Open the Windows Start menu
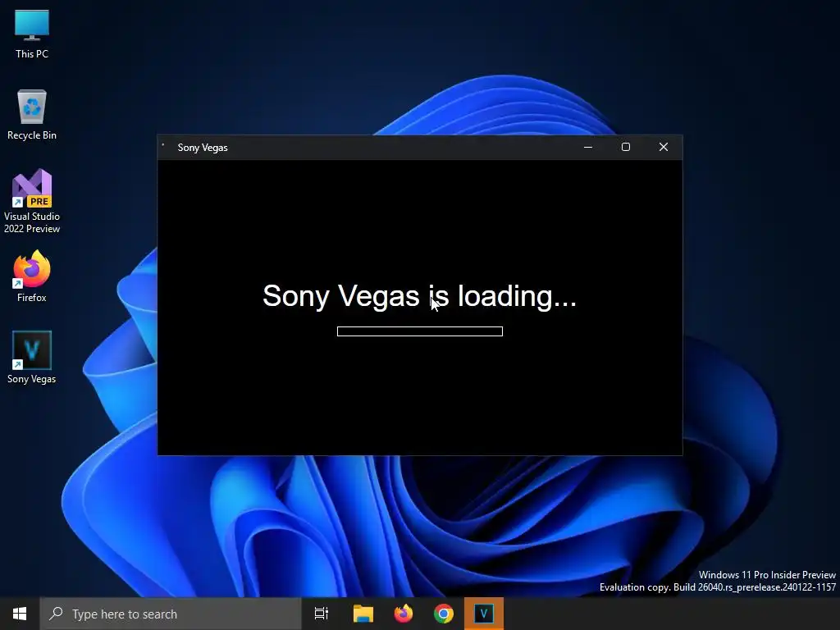The height and width of the screenshot is (630, 840). point(20,614)
